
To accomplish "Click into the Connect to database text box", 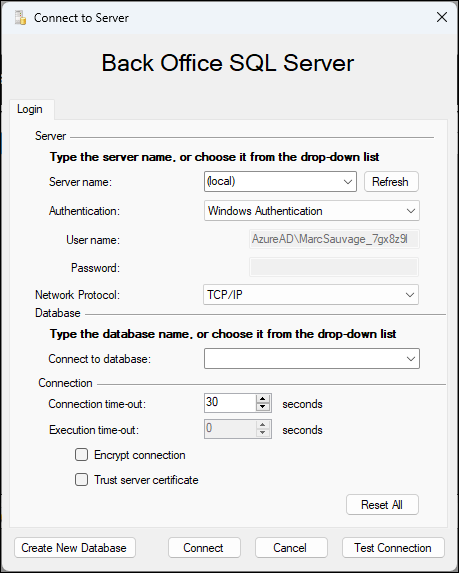I will point(304,359).
